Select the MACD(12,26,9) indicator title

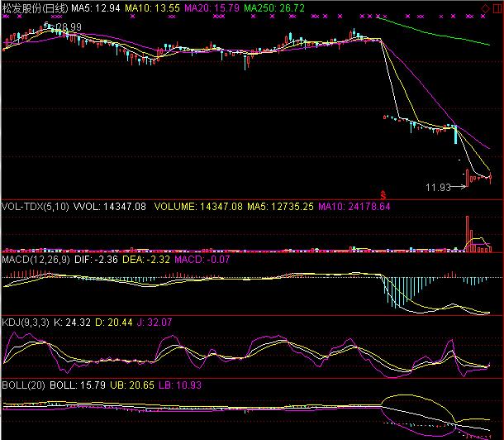click(x=36, y=260)
